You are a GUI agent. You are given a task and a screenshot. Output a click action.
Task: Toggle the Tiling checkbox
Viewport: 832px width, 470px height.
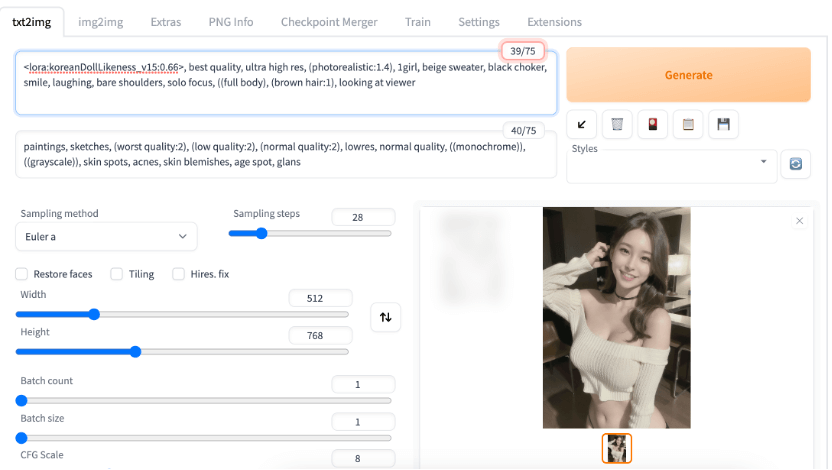point(117,274)
